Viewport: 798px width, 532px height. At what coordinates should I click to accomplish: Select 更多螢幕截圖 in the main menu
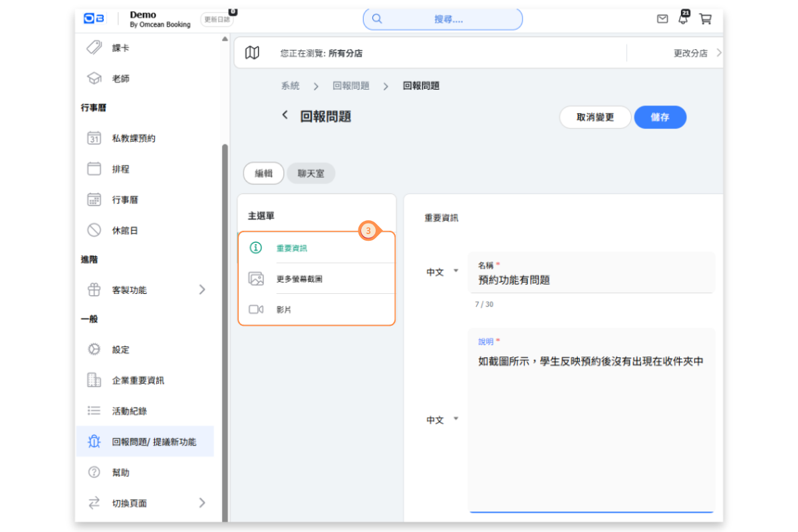click(x=299, y=279)
